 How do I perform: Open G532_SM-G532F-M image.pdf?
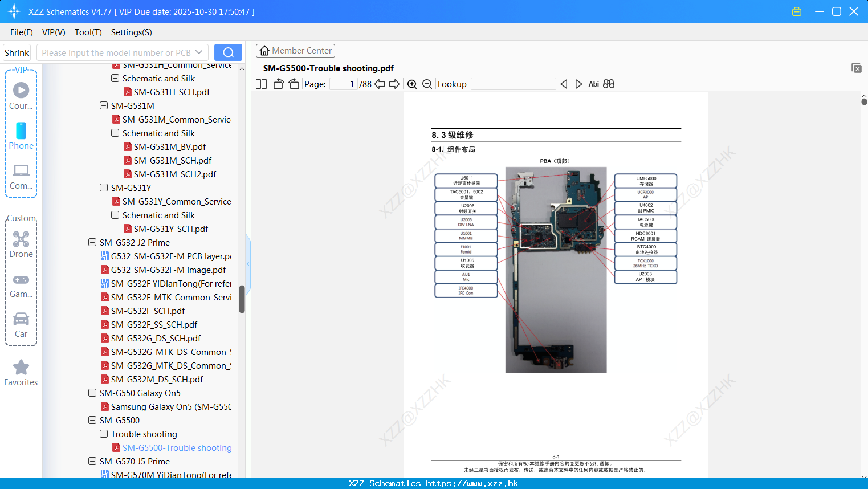click(168, 270)
